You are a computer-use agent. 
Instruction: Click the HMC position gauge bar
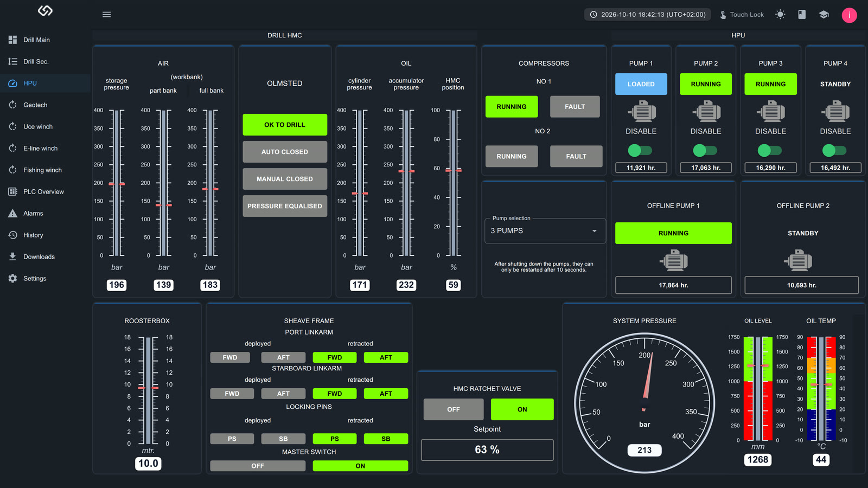454,183
